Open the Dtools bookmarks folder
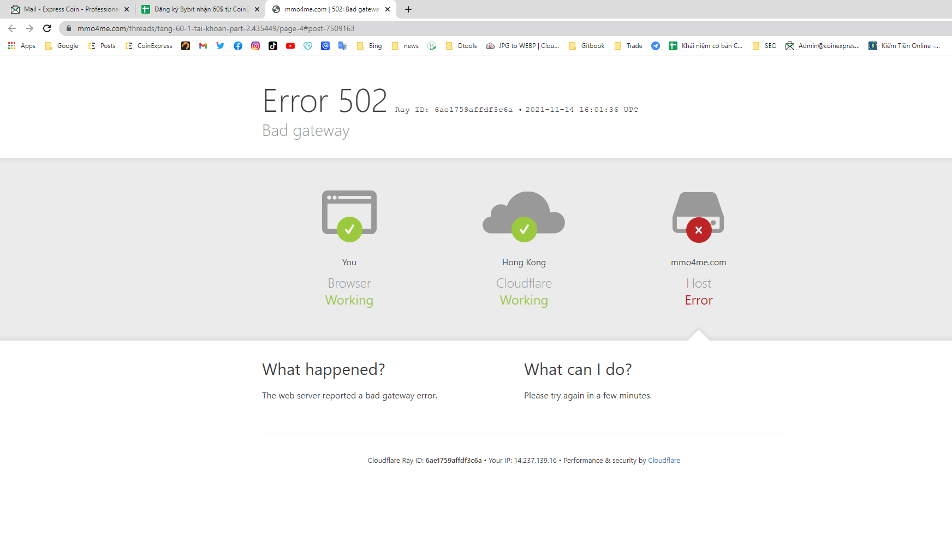 coord(461,46)
